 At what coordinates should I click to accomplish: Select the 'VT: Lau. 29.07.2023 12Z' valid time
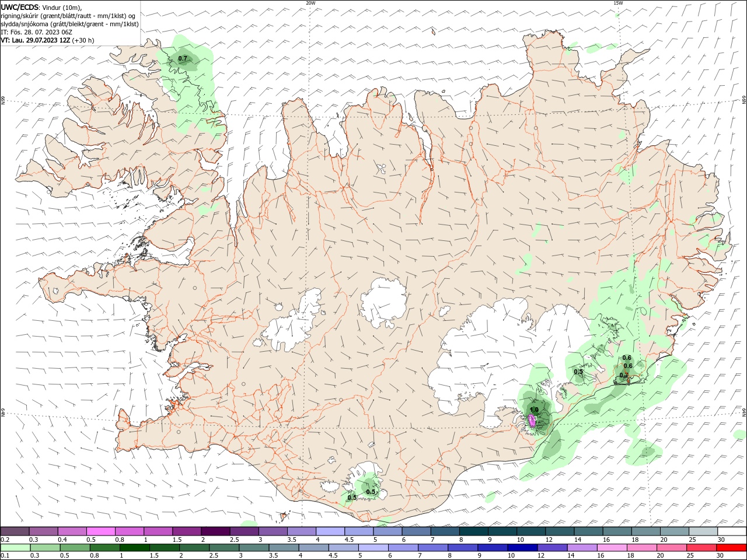[36, 40]
